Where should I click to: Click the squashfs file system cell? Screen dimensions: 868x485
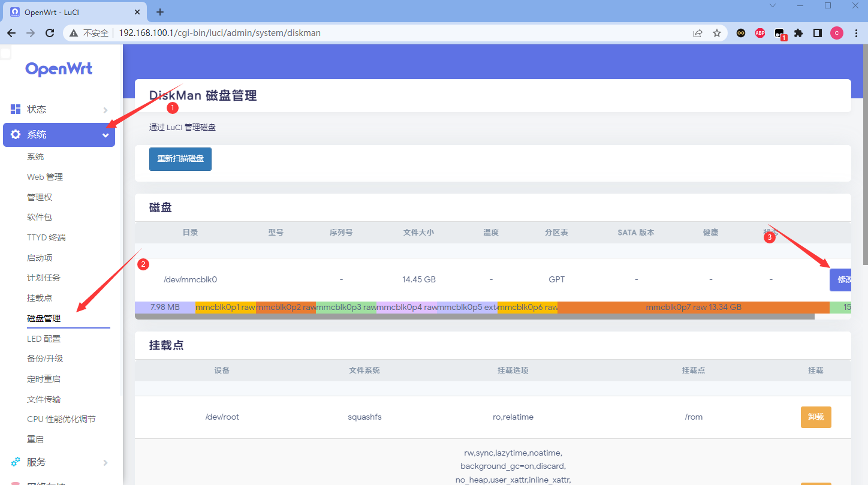click(364, 417)
